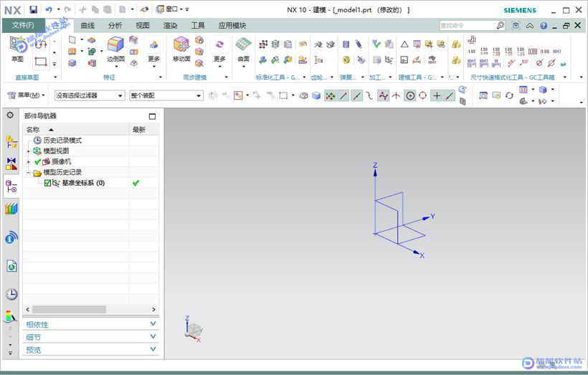This screenshot has height=375, width=588.
Task: Open the History clock sidebar icon
Action: click(11, 294)
